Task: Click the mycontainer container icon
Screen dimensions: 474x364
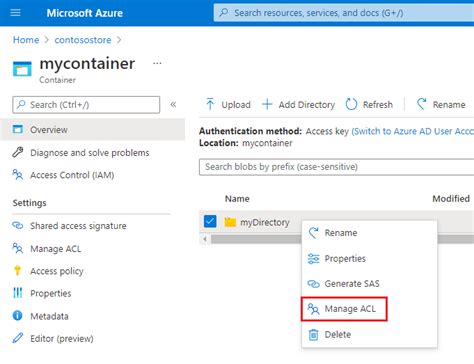Action: (x=22, y=69)
